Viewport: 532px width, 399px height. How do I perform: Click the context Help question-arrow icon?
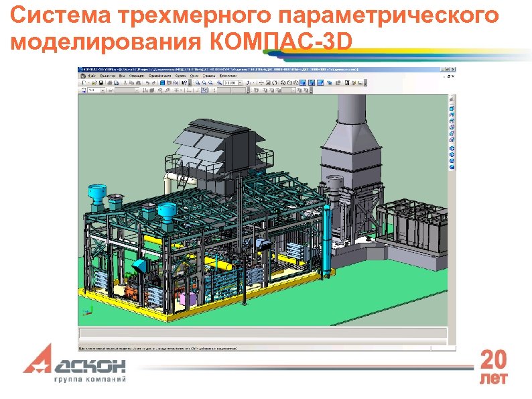[x=184, y=83]
